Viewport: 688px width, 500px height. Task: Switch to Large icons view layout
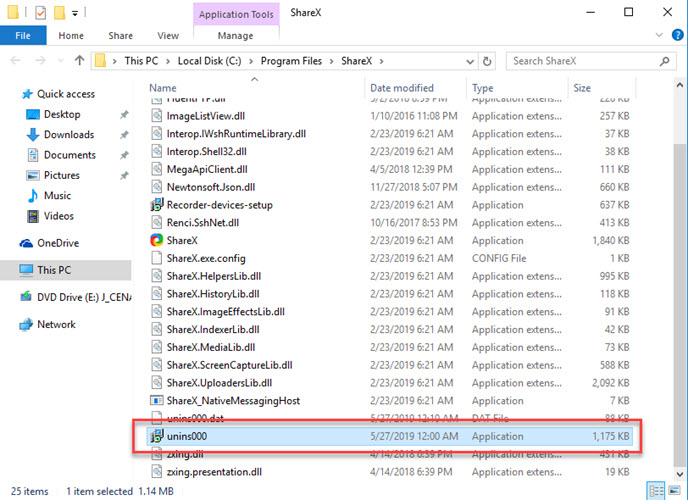pyautogui.click(x=674, y=490)
